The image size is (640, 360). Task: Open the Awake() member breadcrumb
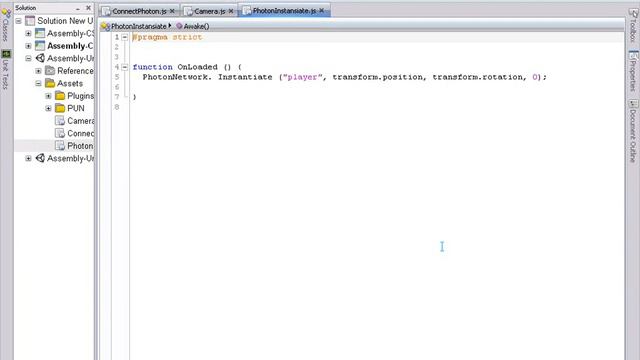(196, 26)
